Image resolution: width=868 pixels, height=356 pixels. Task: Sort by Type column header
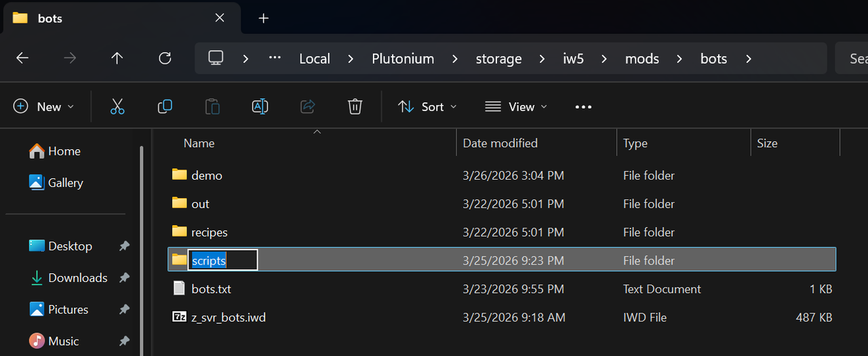tap(635, 143)
